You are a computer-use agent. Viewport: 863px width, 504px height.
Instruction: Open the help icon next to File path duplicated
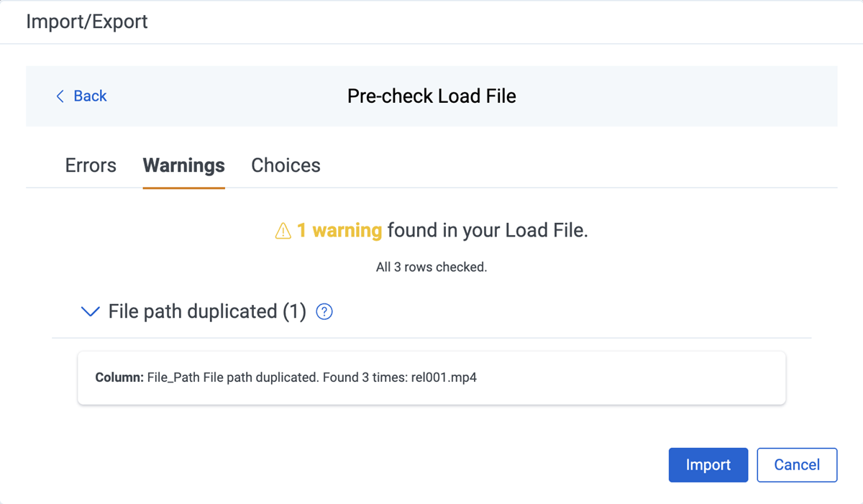pyautogui.click(x=324, y=311)
